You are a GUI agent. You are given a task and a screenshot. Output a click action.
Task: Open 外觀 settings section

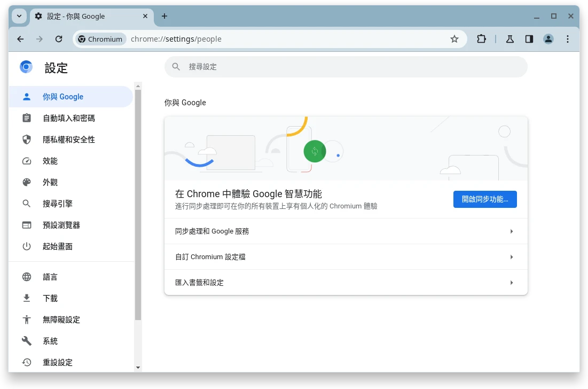click(50, 182)
